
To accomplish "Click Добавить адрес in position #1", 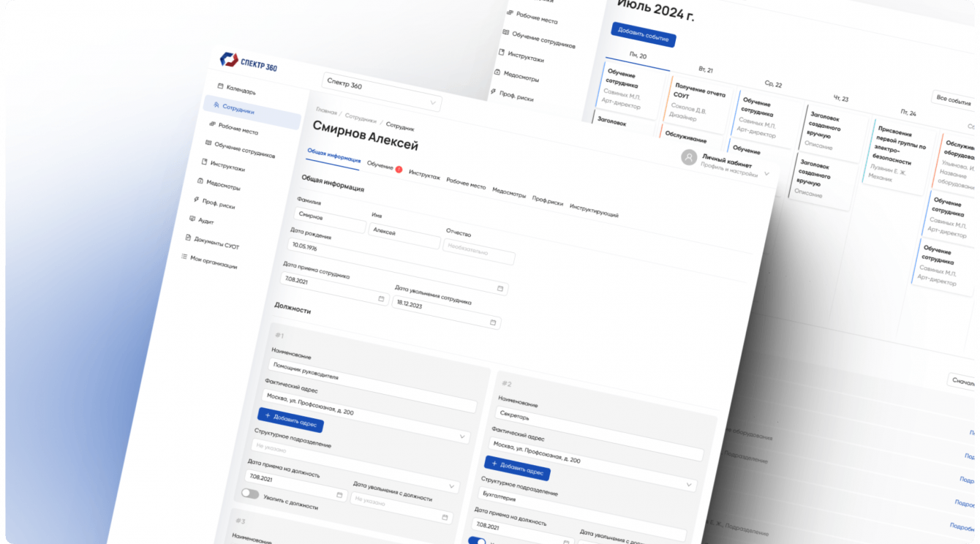I will 290,419.
